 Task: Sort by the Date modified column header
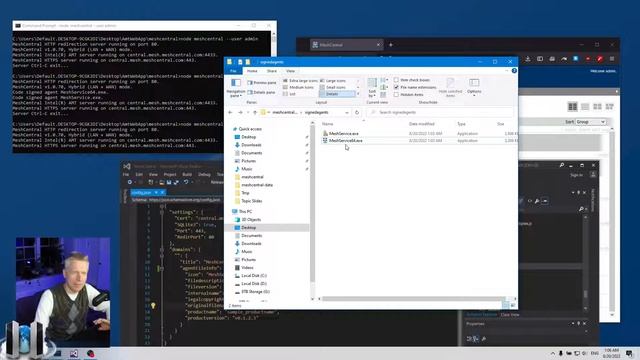pyautogui.click(x=422, y=124)
